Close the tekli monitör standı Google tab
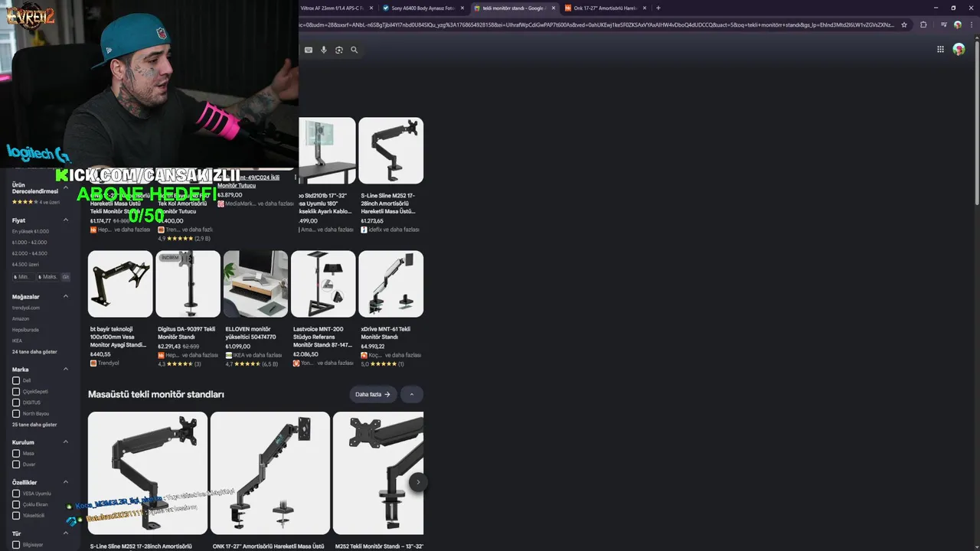Viewport: 980px width, 551px height. (x=554, y=8)
